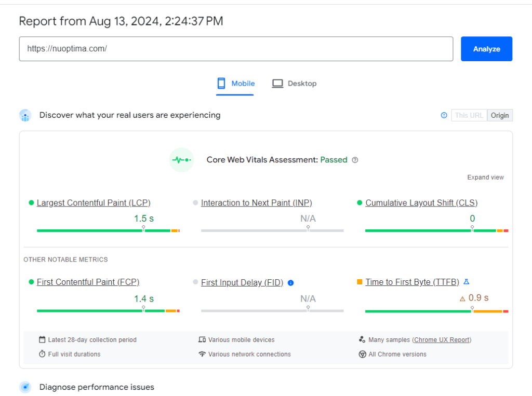Click the info icon beside This URL
532x396 pixels.
pyautogui.click(x=444, y=115)
